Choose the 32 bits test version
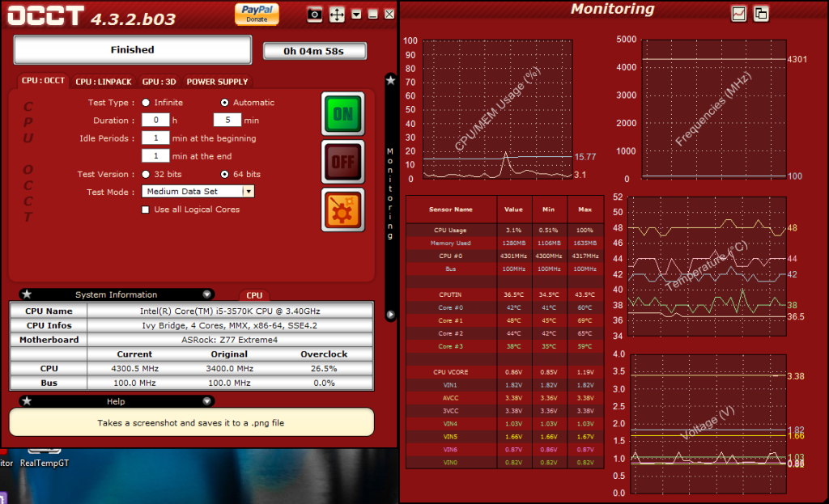This screenshot has width=829, height=504. tap(146, 174)
